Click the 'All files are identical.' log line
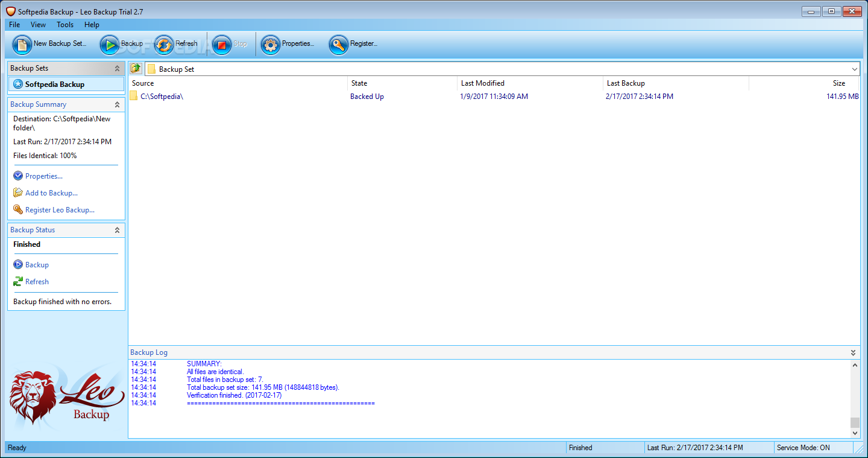The width and height of the screenshot is (868, 458). pos(215,372)
